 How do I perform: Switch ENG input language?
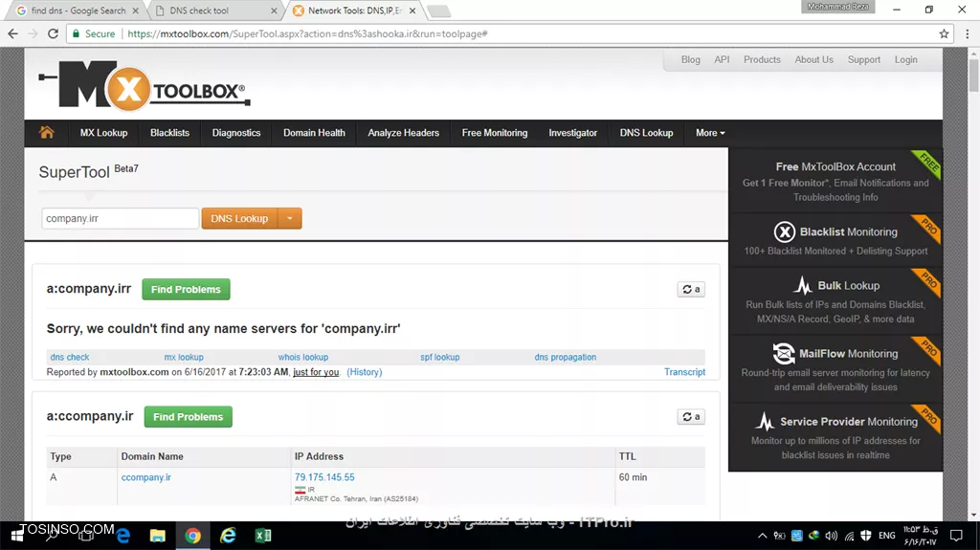click(x=886, y=536)
